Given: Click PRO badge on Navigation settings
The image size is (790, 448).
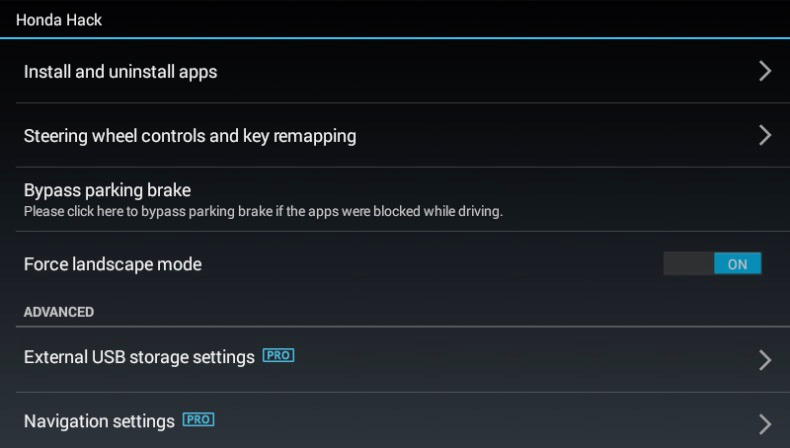Looking at the screenshot, I should point(199,419).
